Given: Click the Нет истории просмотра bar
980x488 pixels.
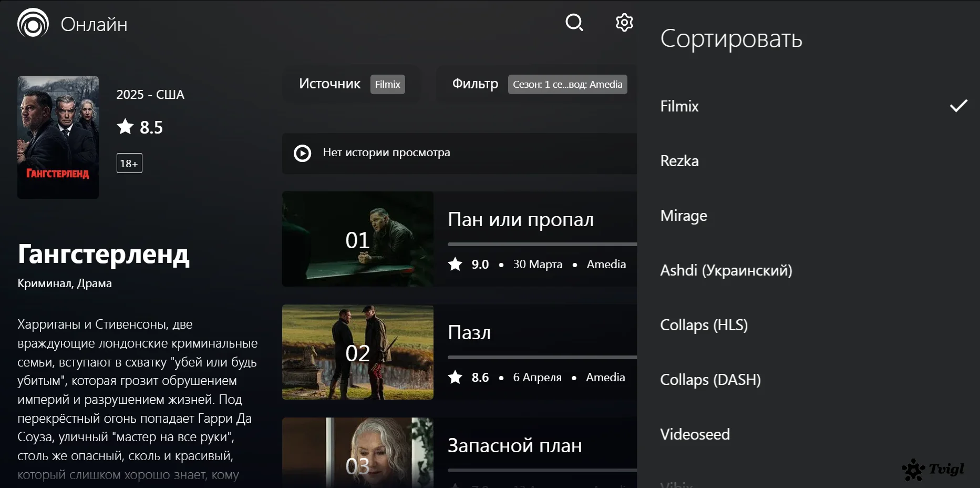Looking at the screenshot, I should click(459, 153).
